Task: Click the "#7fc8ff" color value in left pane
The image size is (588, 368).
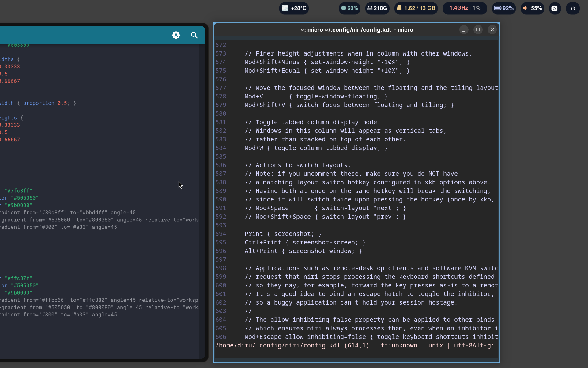Action: [18, 191]
